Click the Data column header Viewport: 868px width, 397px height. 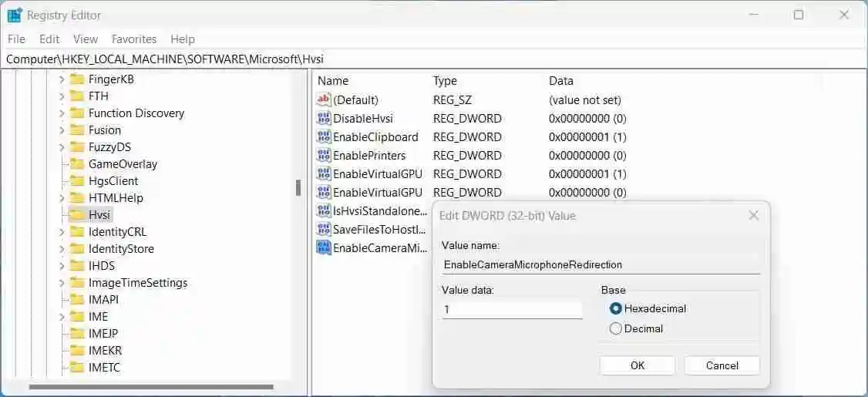tap(560, 81)
